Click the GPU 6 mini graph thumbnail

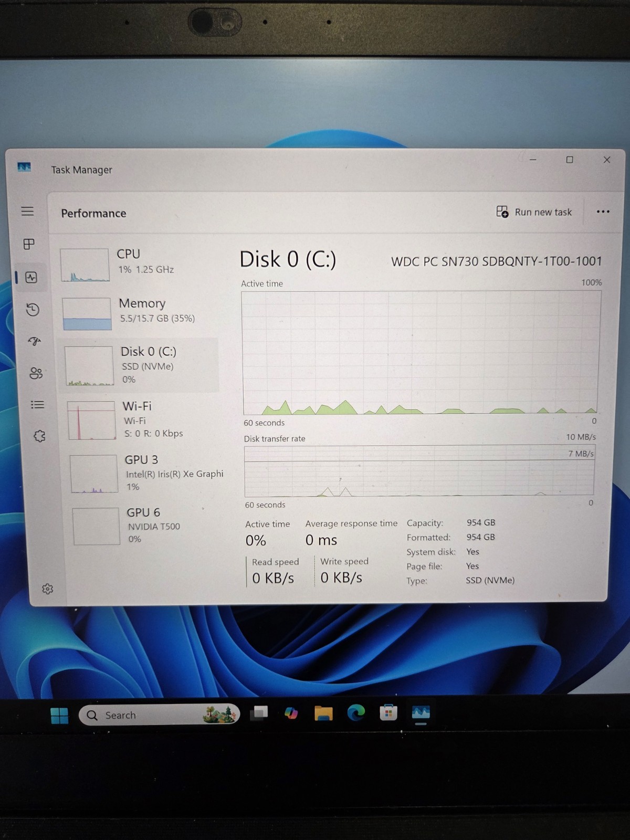(x=96, y=526)
